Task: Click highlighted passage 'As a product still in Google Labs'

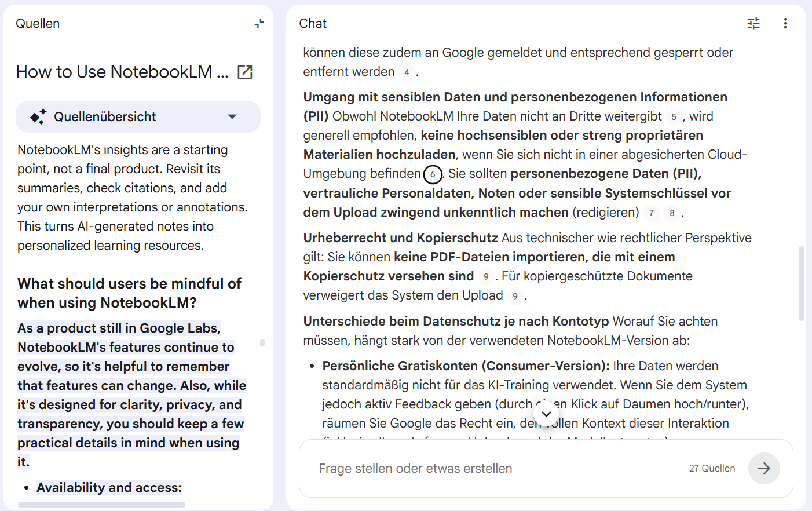Action: tap(119, 328)
